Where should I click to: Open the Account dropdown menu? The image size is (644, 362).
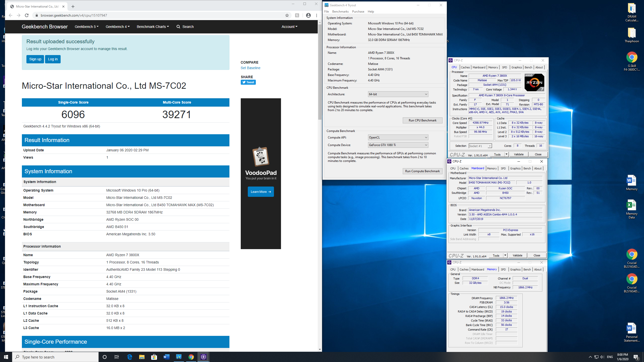click(289, 27)
